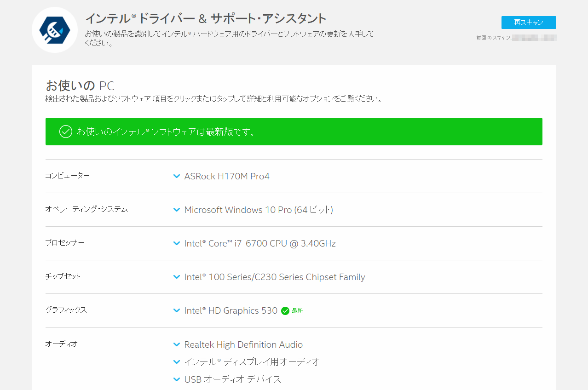Click the お使いの PC heading
Viewport: 588px width, 390px height.
pos(80,86)
